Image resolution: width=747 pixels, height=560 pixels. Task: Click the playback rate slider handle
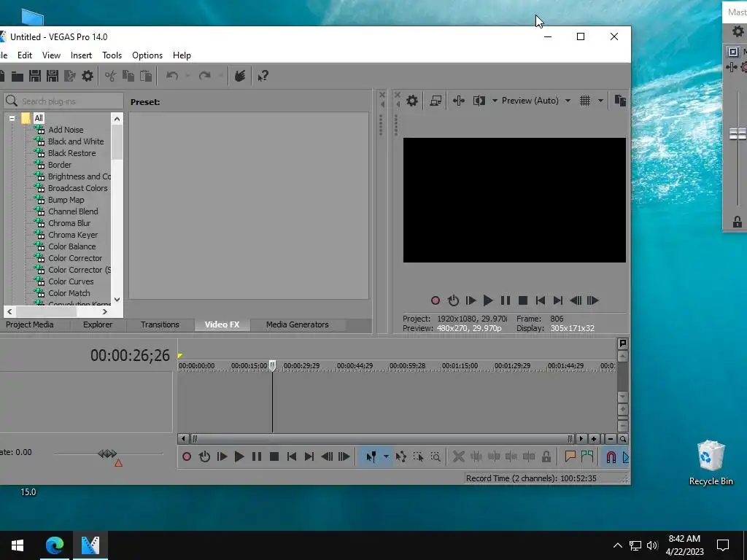(107, 454)
